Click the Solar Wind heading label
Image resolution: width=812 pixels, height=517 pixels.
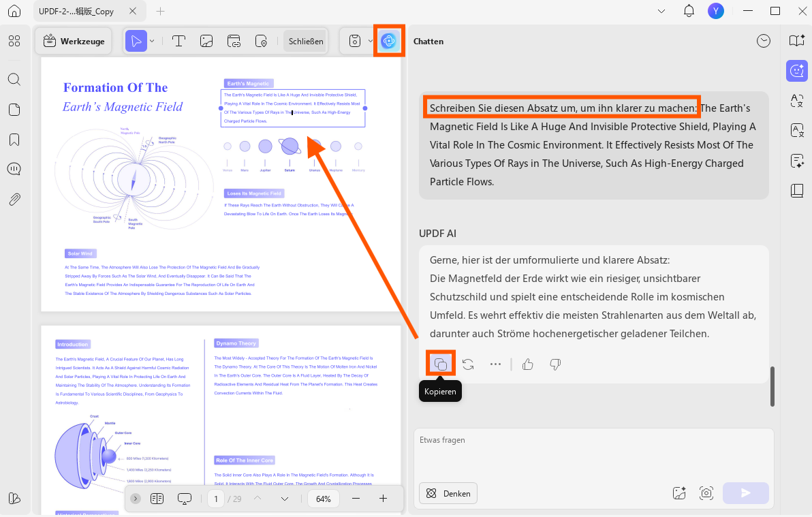coord(80,253)
